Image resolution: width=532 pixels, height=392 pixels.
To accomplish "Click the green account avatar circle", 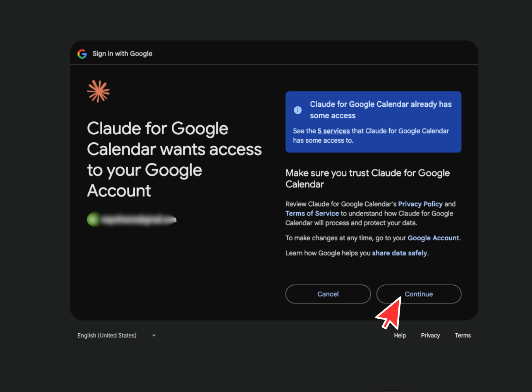I will [x=93, y=219].
